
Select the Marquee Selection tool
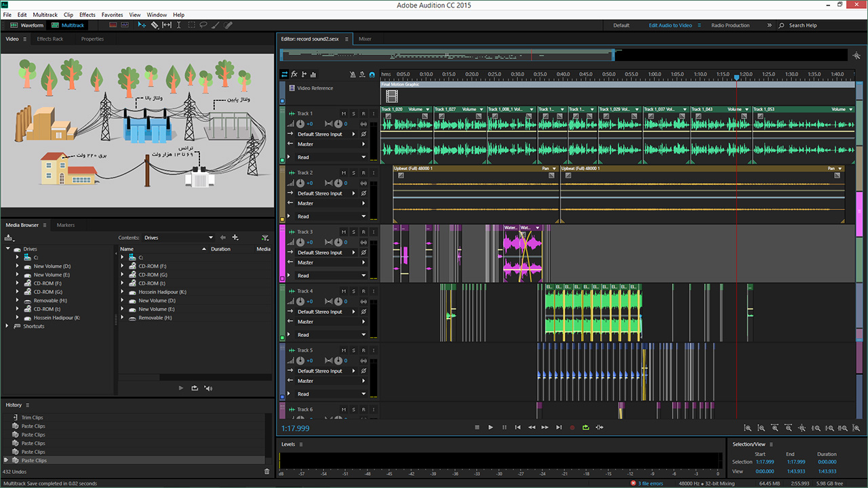pyautogui.click(x=191, y=25)
